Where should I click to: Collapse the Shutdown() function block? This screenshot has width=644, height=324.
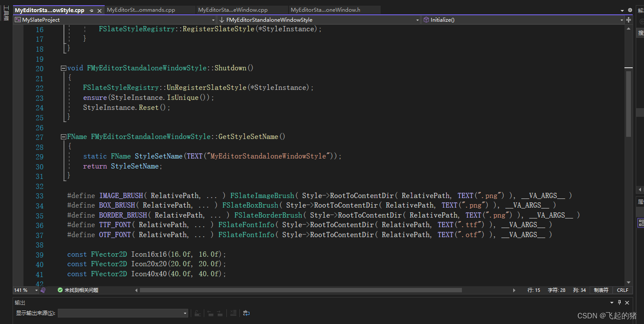coord(63,68)
